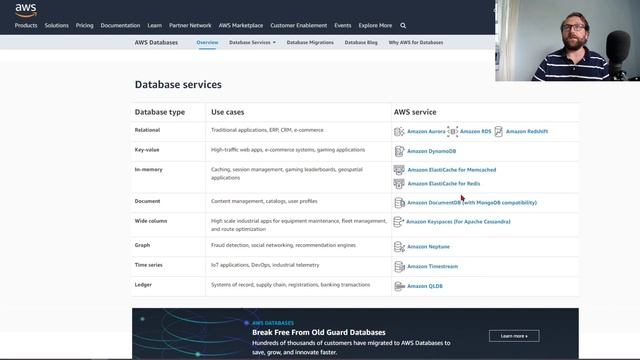The image size is (640, 360).
Task: Click the Amazon QLDB icon
Action: point(399,286)
